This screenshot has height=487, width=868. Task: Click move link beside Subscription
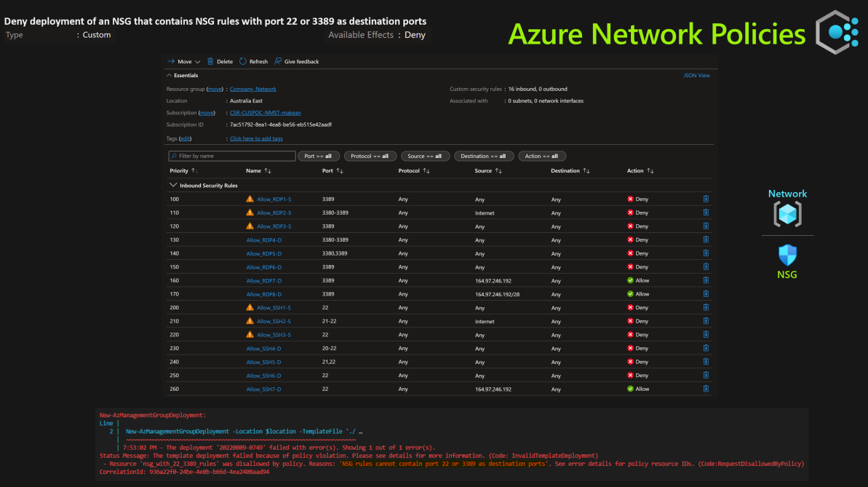207,113
